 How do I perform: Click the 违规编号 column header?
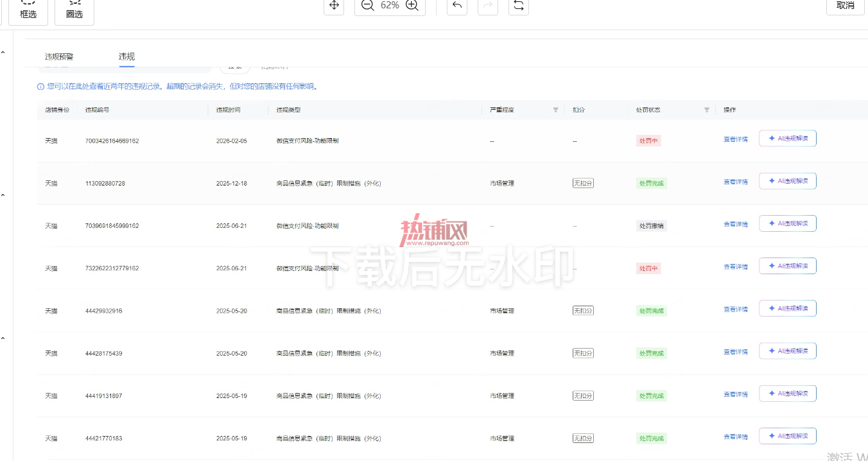(x=97, y=110)
